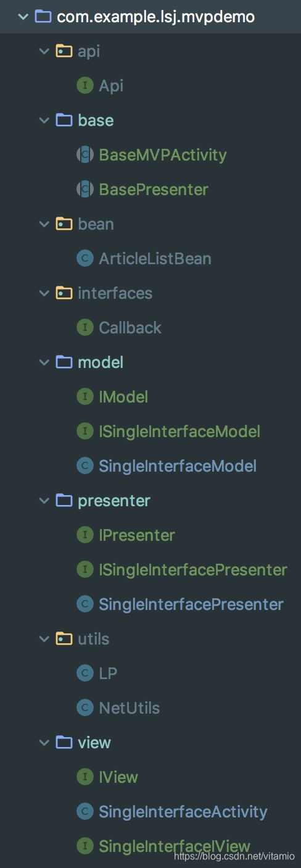Click the ArticleListBean class icon
The image size is (301, 868).
[x=85, y=258]
